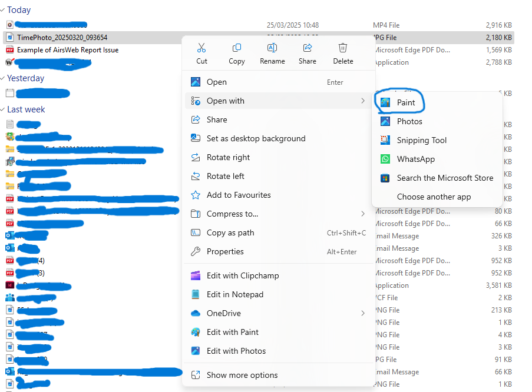Select Show more options
This screenshot has width=532, height=392.
pos(279,375)
